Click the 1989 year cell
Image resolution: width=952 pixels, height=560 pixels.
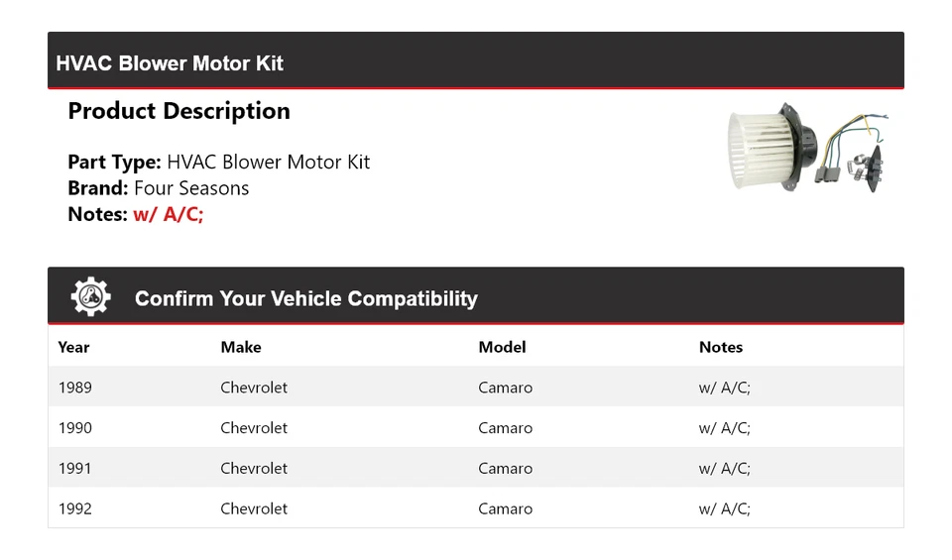pyautogui.click(x=75, y=388)
